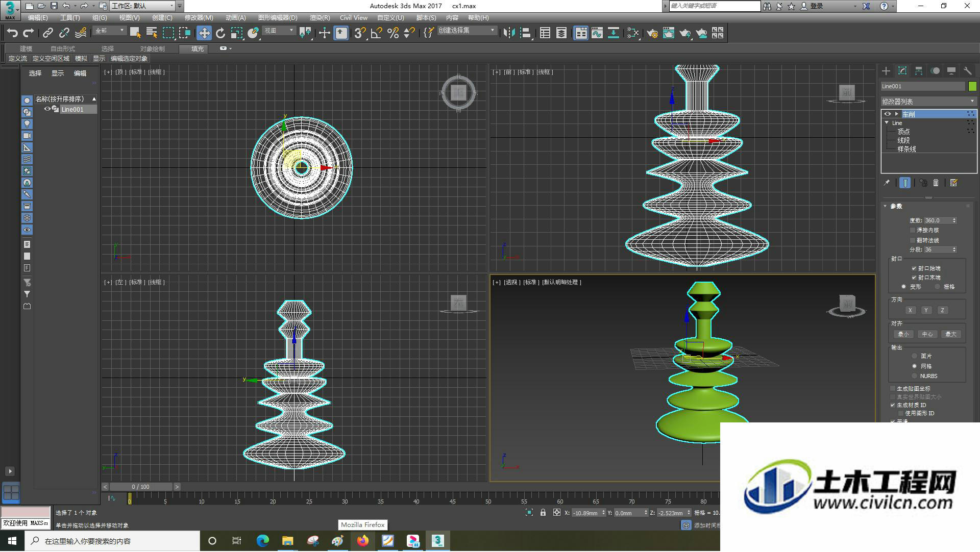Select the NURBS output radio button

(x=915, y=376)
